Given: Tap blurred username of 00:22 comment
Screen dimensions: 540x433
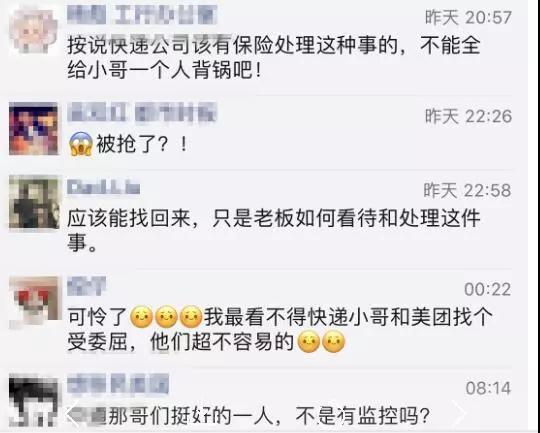Looking at the screenshot, I should click(x=86, y=286).
